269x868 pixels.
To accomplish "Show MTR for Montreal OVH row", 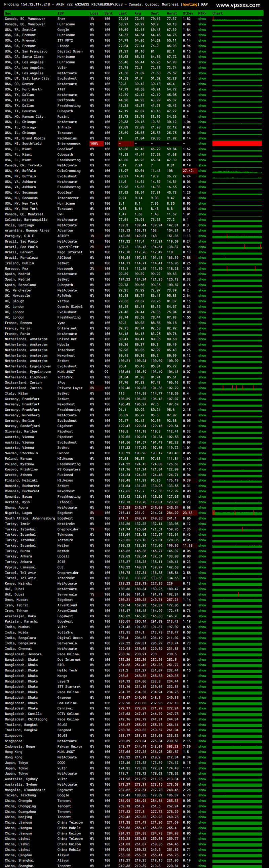I will tap(202, 214).
